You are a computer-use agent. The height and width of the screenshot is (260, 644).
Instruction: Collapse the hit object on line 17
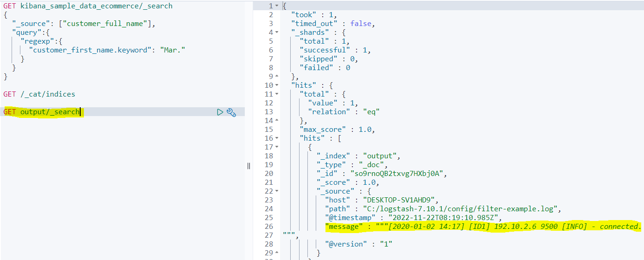pos(277,147)
